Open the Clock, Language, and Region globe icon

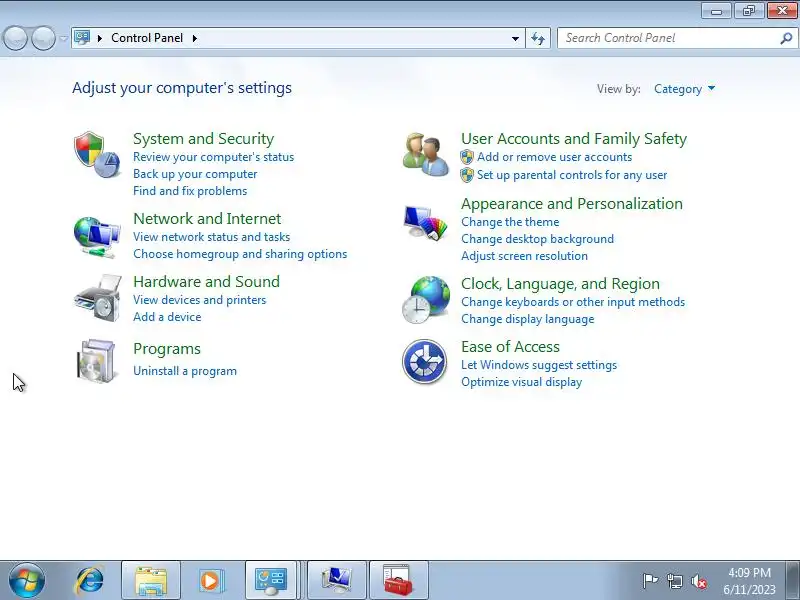pos(426,299)
